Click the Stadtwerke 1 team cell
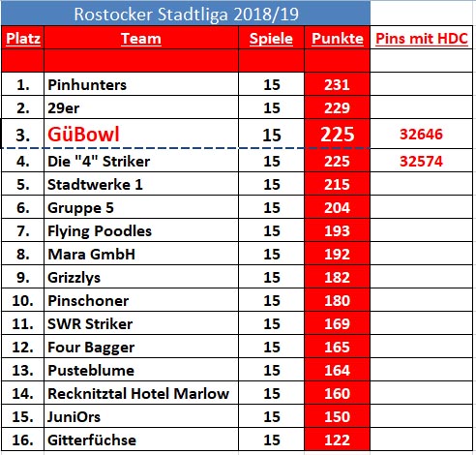 point(141,184)
